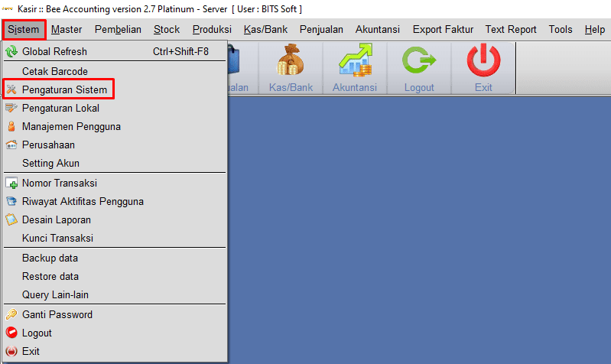
Task: Open the Pembelian menu
Action: 118,30
